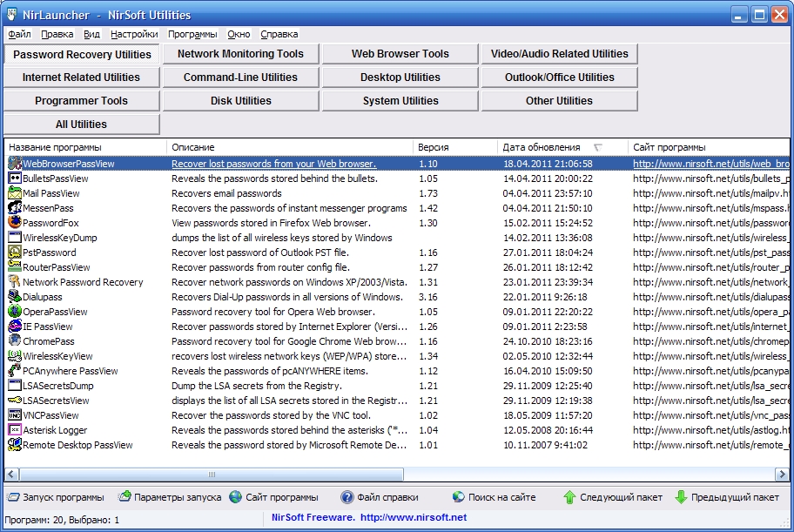Click Запуск программы toolbar button
Viewport: 794px width, 532px height.
point(56,497)
